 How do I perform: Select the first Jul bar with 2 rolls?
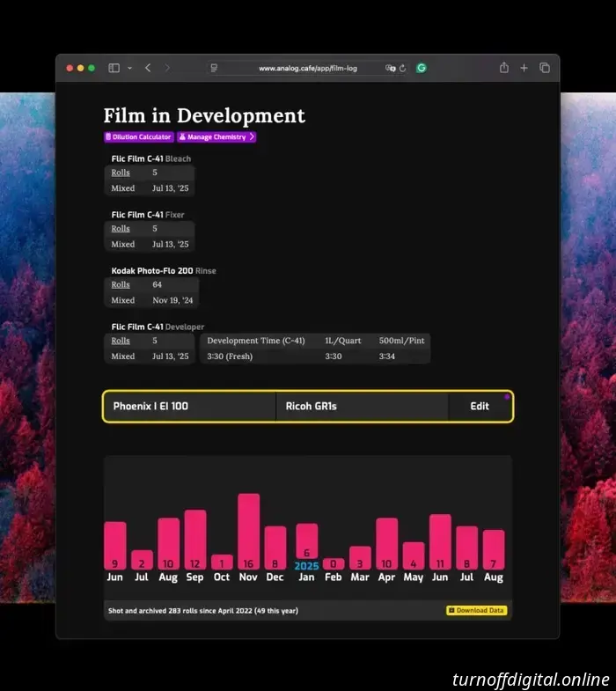click(142, 560)
